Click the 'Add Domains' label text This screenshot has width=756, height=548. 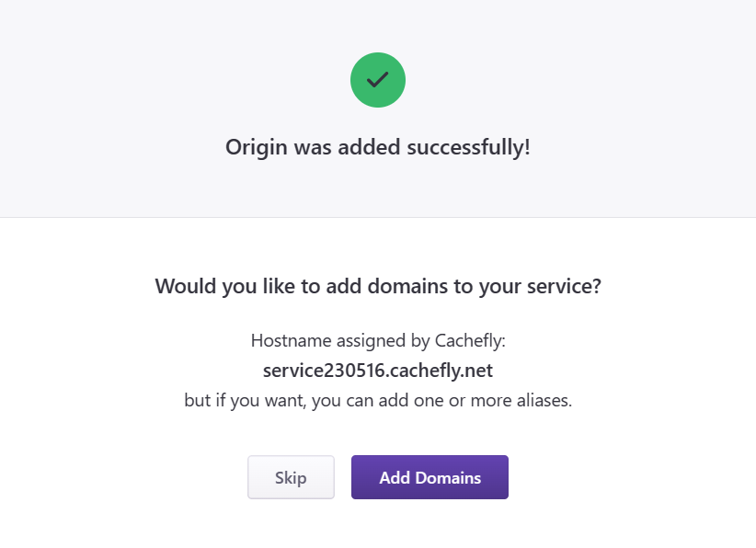[430, 478]
